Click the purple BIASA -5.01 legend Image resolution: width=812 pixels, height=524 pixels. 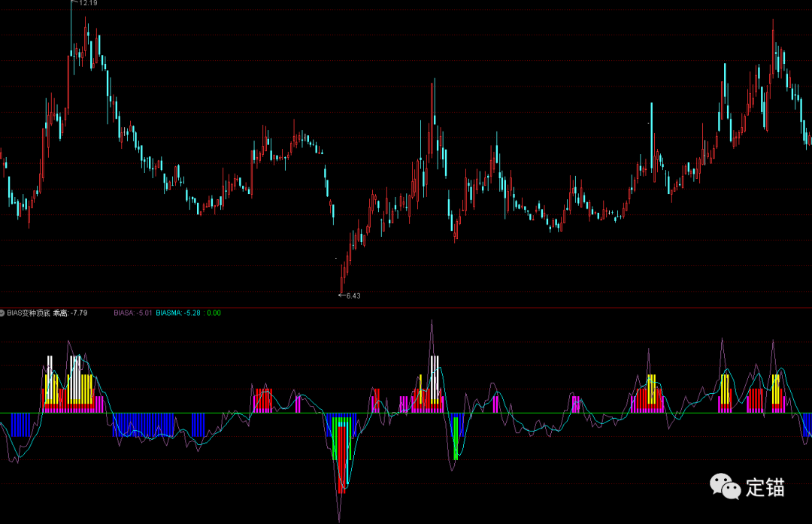[x=132, y=313]
